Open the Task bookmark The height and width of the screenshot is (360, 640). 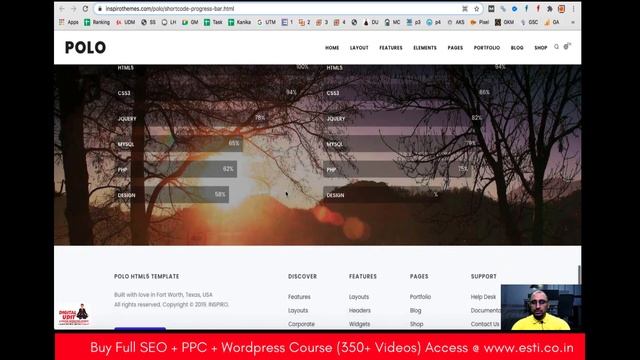[213, 22]
